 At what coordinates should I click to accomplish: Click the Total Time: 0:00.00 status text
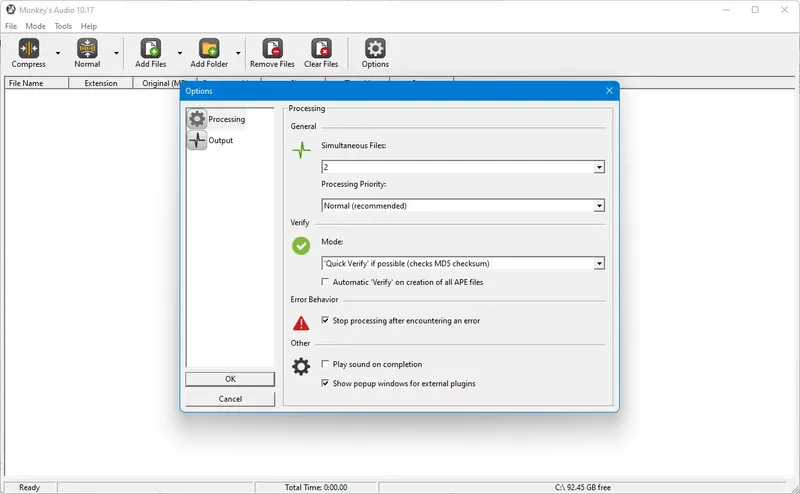[316, 487]
